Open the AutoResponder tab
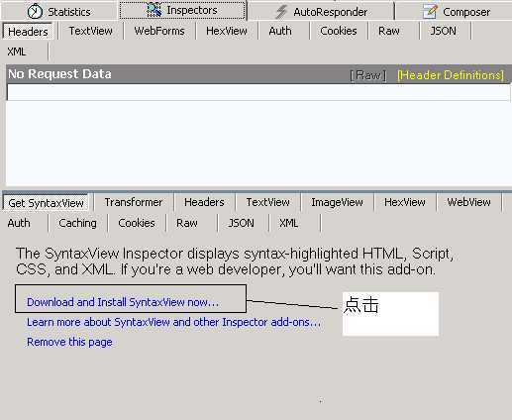This screenshot has height=420, width=512. click(x=321, y=12)
